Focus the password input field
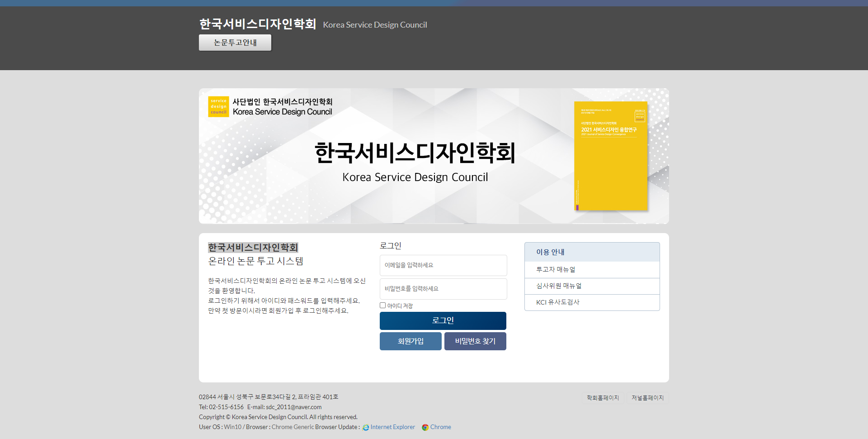 443,289
